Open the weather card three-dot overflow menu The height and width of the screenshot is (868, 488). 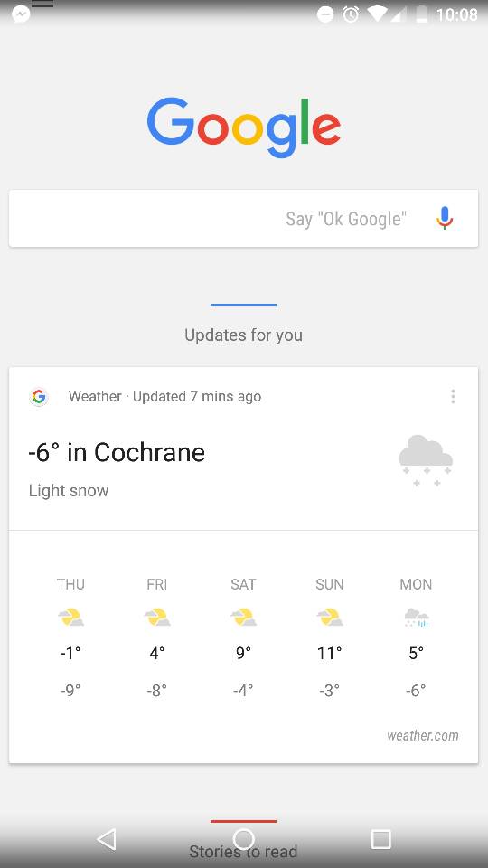(453, 396)
